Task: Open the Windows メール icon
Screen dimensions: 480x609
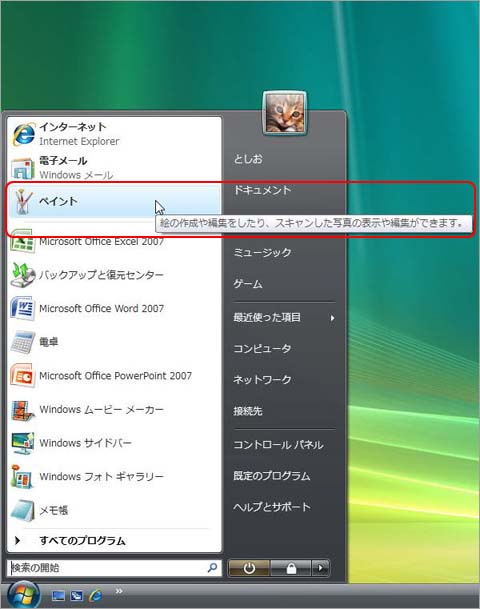Action: tap(23, 168)
